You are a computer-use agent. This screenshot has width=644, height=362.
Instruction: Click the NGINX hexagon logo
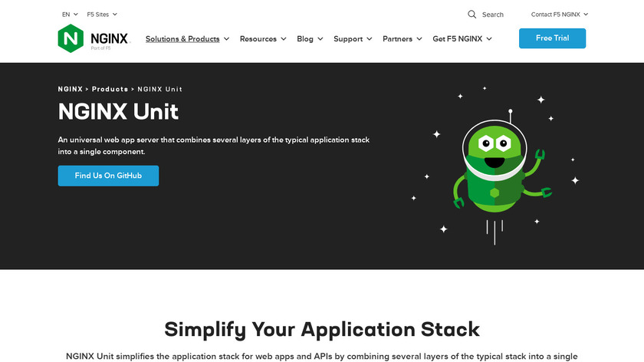tap(71, 38)
